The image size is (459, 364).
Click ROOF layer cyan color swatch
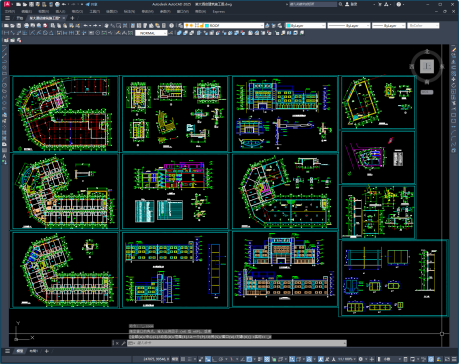click(206, 25)
